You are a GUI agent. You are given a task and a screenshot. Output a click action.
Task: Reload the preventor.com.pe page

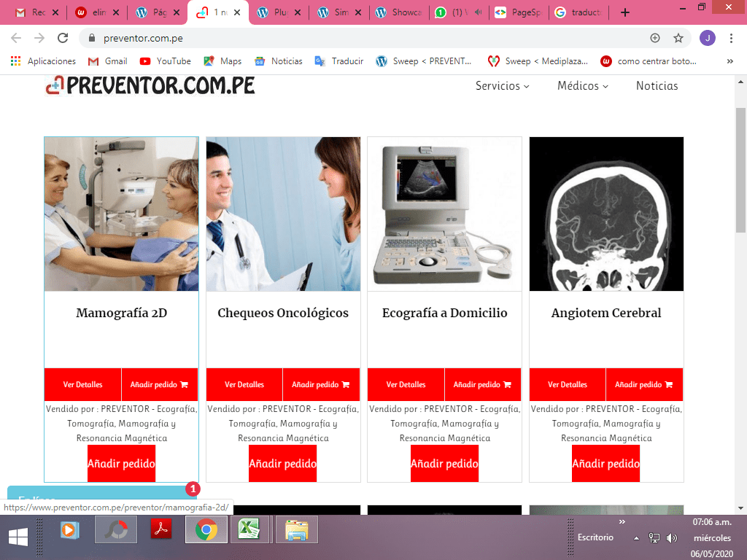pyautogui.click(x=63, y=38)
